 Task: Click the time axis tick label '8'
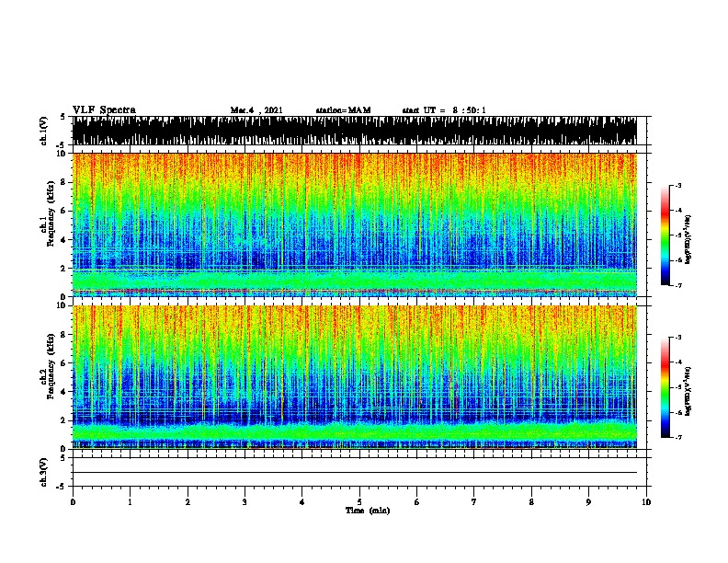(531, 502)
